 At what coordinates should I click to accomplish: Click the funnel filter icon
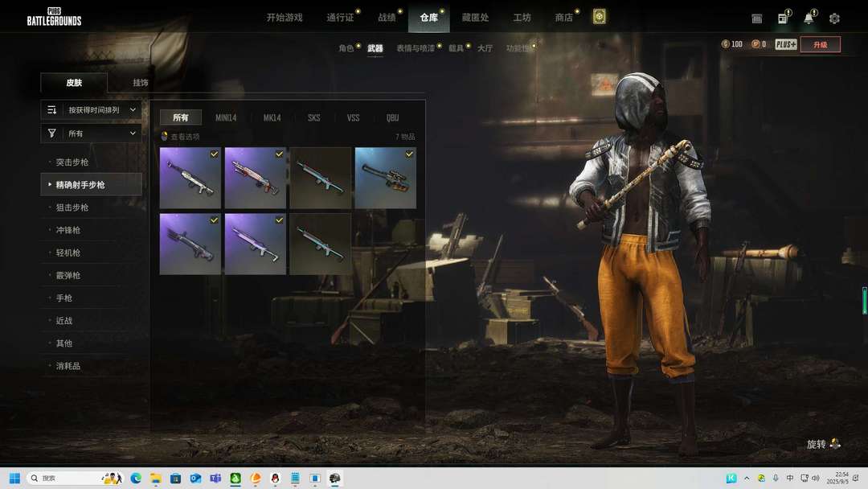click(x=52, y=133)
